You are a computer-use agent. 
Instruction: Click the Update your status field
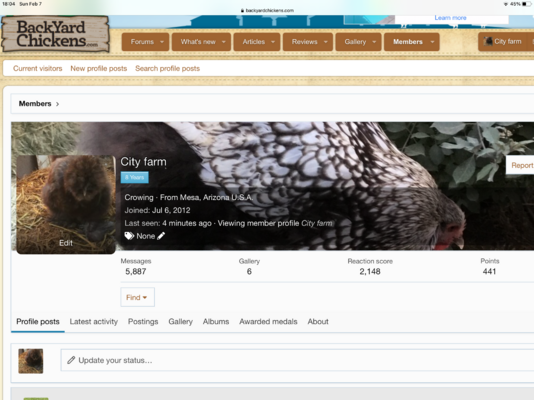tap(297, 360)
